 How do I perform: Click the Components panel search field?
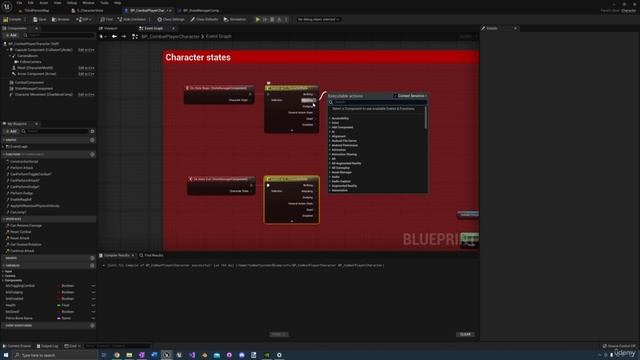point(59,36)
